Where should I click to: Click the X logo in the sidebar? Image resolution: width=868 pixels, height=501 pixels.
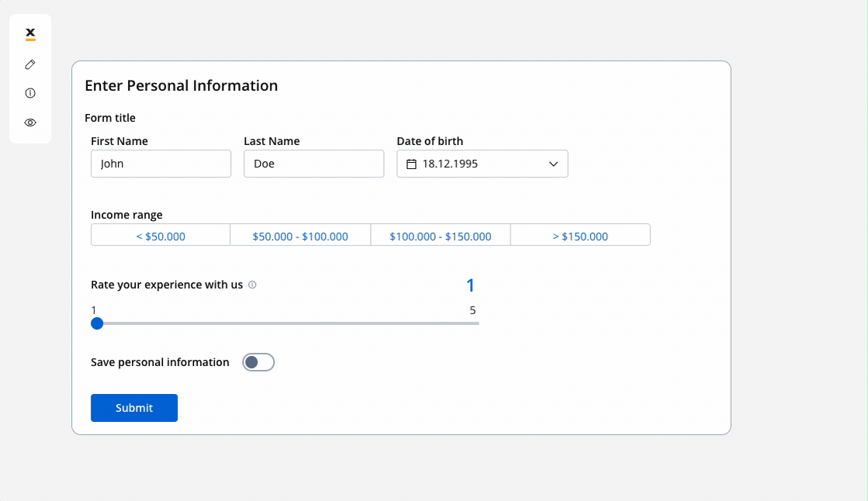[x=30, y=34]
